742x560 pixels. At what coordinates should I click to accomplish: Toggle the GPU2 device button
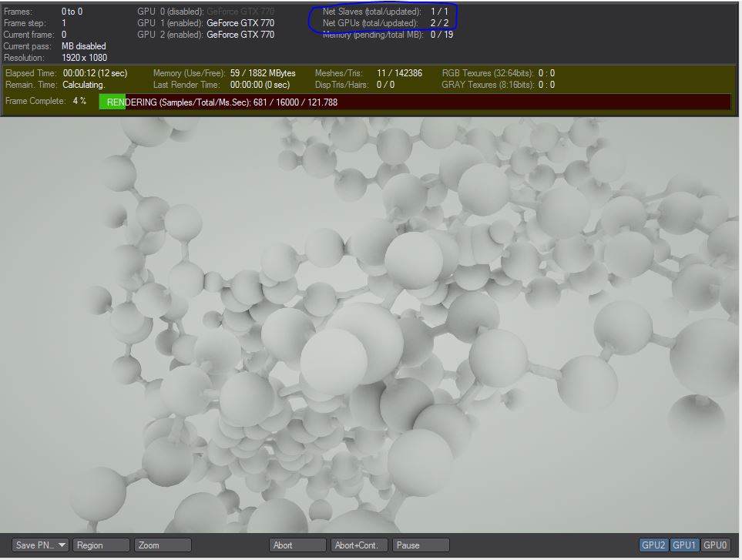pyautogui.click(x=653, y=545)
